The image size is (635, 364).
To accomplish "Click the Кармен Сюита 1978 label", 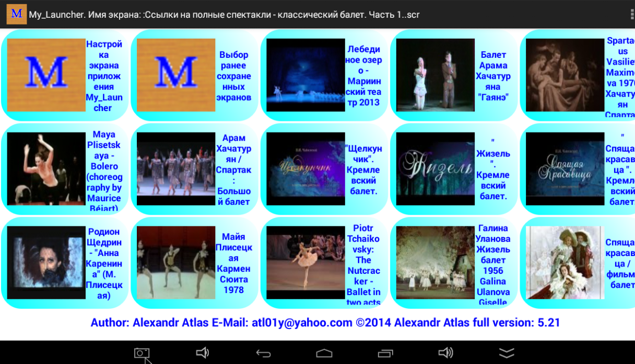I will 233,263.
